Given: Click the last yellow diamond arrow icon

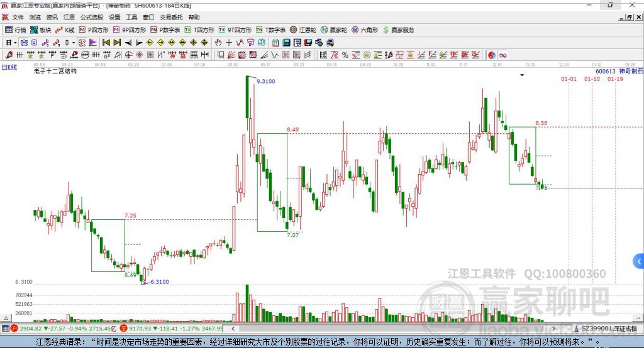Looking at the screenshot, I should [204, 43].
